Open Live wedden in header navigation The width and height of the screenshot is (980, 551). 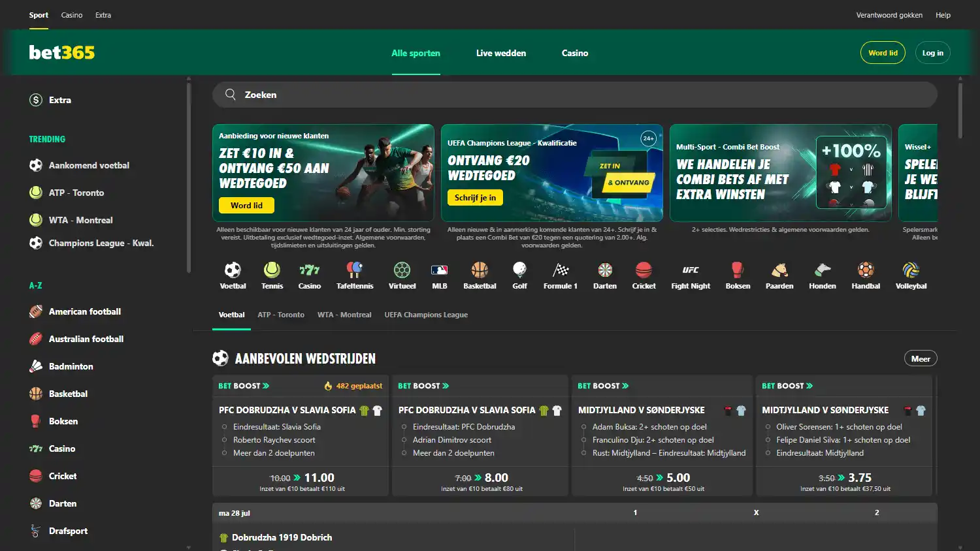point(501,53)
